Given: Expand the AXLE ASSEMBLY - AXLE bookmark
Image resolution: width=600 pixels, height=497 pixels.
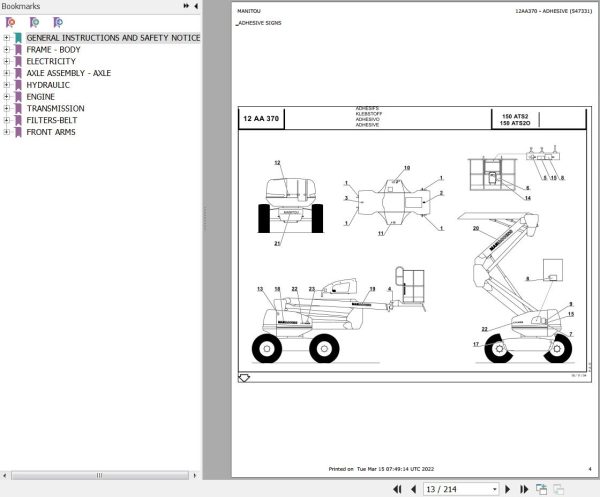Looking at the screenshot, I should point(6,73).
